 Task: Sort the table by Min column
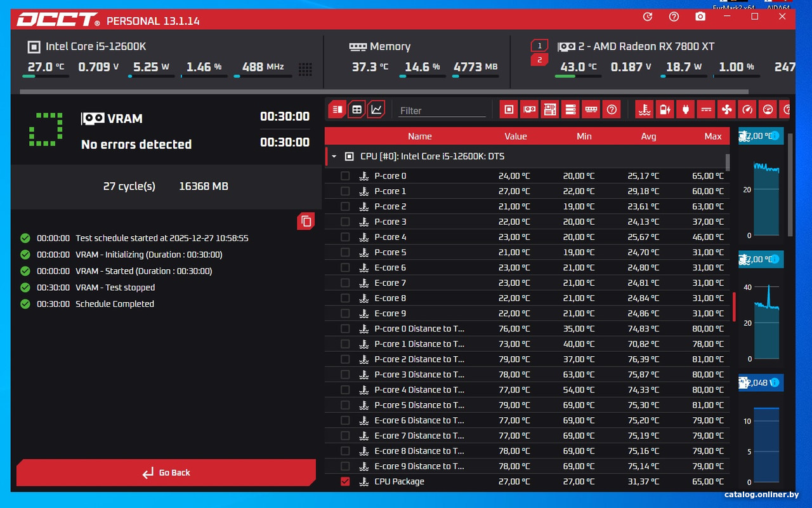pyautogui.click(x=584, y=136)
